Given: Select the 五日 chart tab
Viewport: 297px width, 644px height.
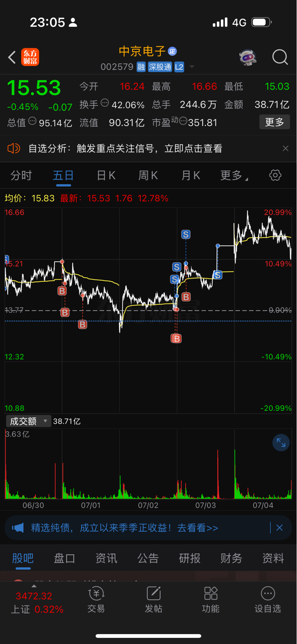Looking at the screenshot, I should coord(63,176).
